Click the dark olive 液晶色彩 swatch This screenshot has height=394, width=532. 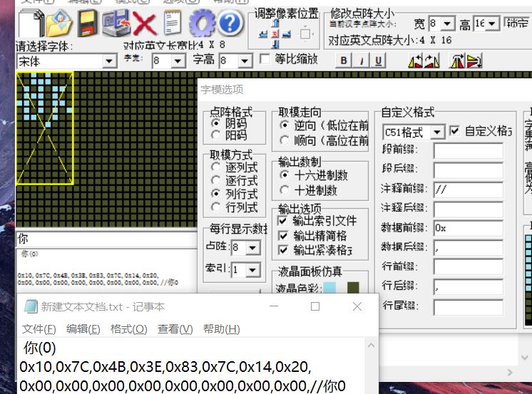353,288
